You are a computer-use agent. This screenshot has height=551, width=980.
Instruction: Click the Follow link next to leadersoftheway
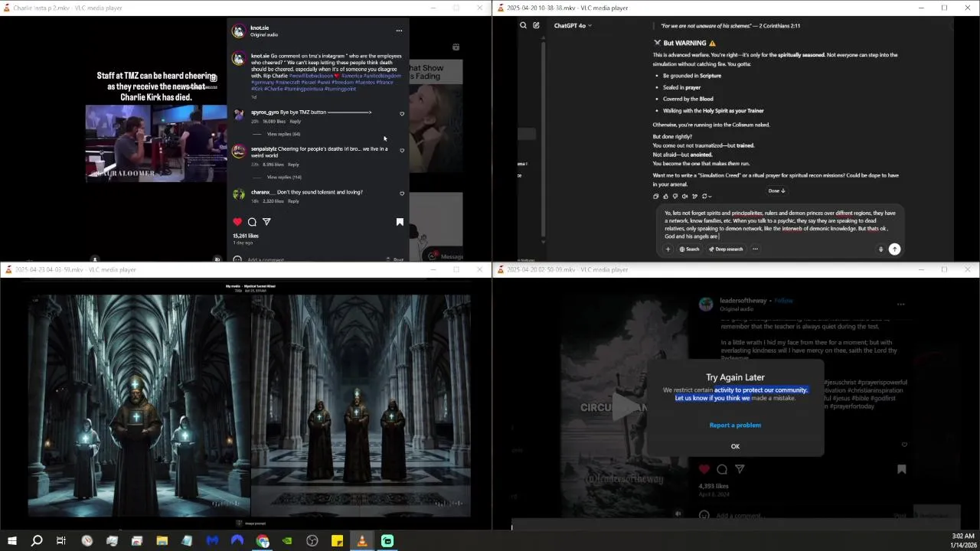tap(785, 301)
